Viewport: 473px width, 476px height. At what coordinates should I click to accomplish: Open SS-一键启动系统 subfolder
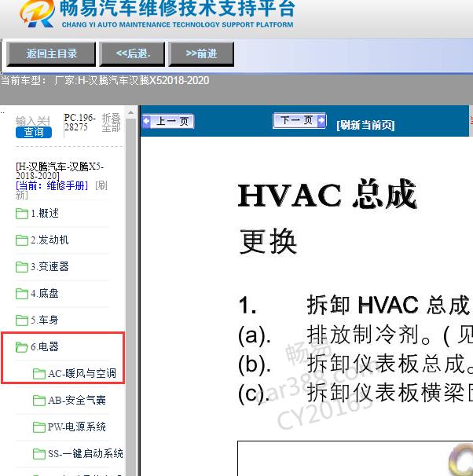[x=86, y=454]
